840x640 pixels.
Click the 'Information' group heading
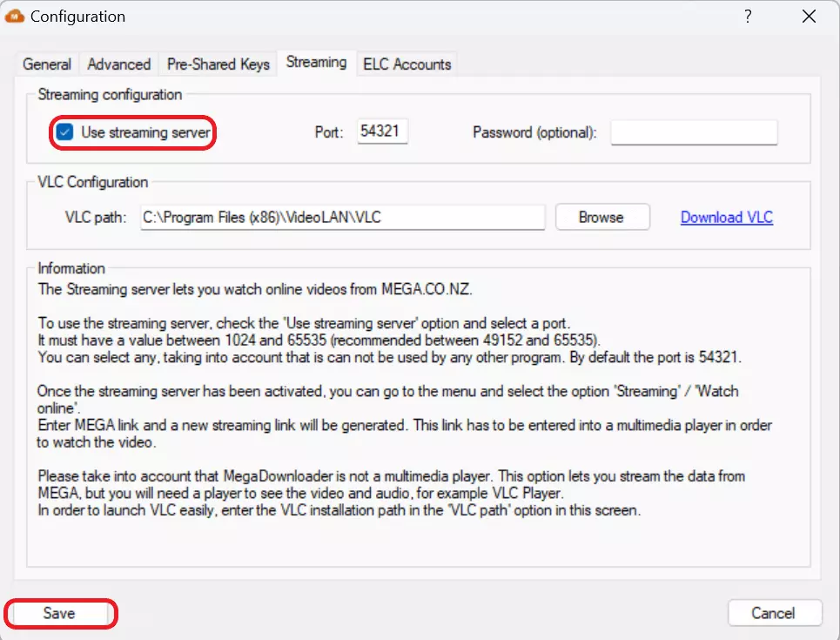pyautogui.click(x=71, y=268)
